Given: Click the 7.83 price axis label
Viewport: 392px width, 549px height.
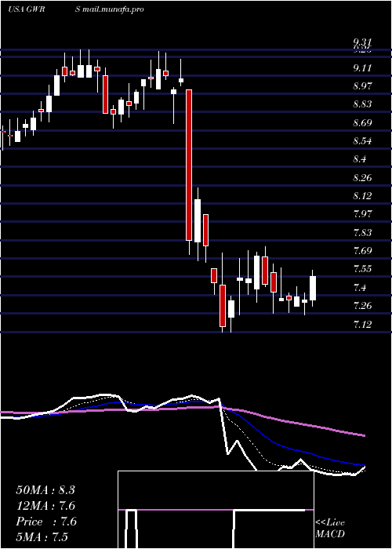Looking at the screenshot, I should (x=363, y=232).
